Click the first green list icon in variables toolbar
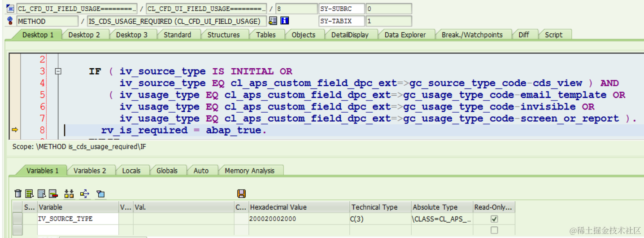This screenshot has width=644, height=238. (30, 194)
